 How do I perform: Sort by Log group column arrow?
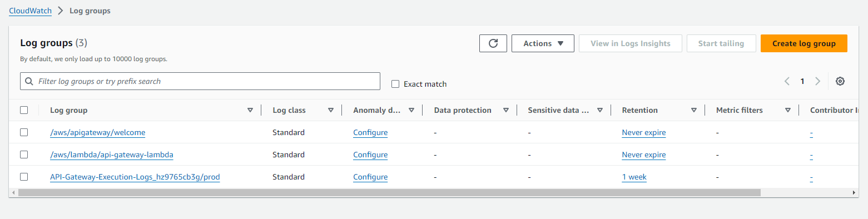[x=250, y=110]
